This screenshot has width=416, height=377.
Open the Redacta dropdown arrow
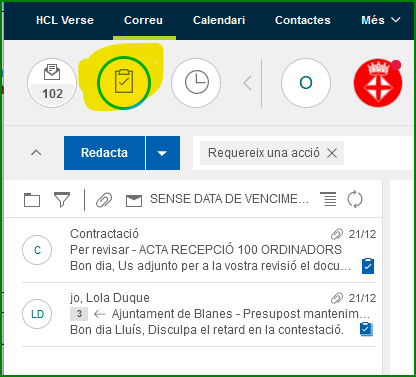pos(163,153)
